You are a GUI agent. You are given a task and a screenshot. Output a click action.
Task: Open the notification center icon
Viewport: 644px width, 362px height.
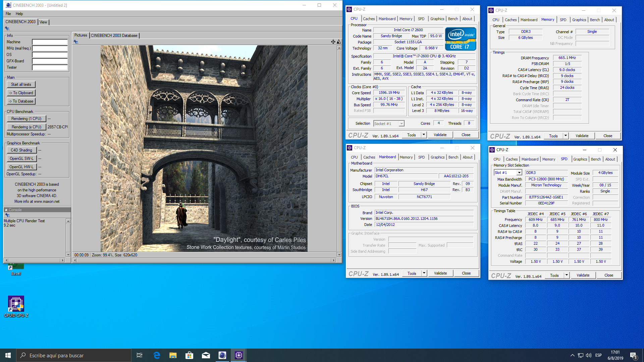tap(633, 355)
